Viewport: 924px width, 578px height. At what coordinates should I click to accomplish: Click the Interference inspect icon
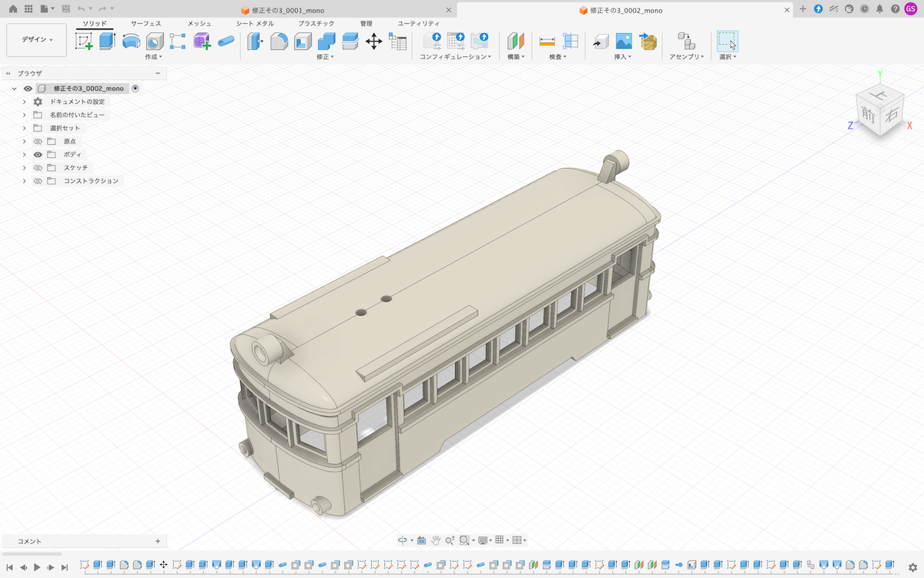click(571, 42)
